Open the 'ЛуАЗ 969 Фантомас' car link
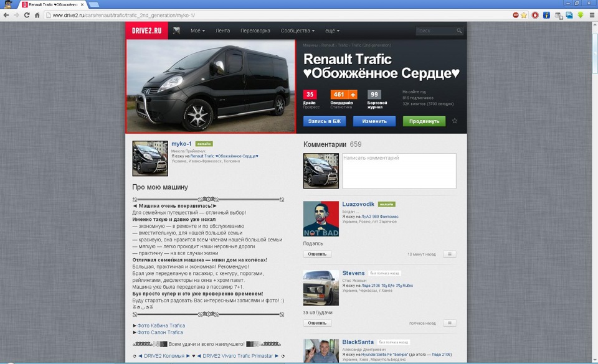598x364 pixels. coord(380,217)
